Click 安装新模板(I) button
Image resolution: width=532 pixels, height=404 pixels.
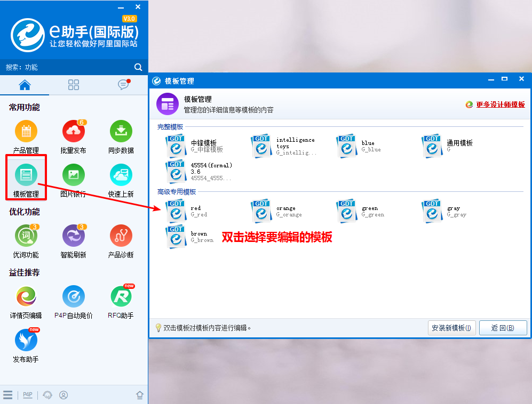[x=451, y=328]
